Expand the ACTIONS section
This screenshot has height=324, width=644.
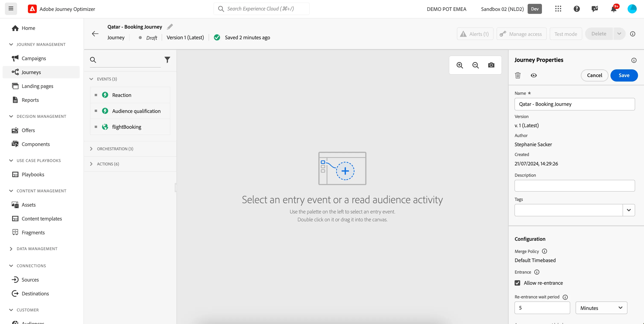coord(91,164)
